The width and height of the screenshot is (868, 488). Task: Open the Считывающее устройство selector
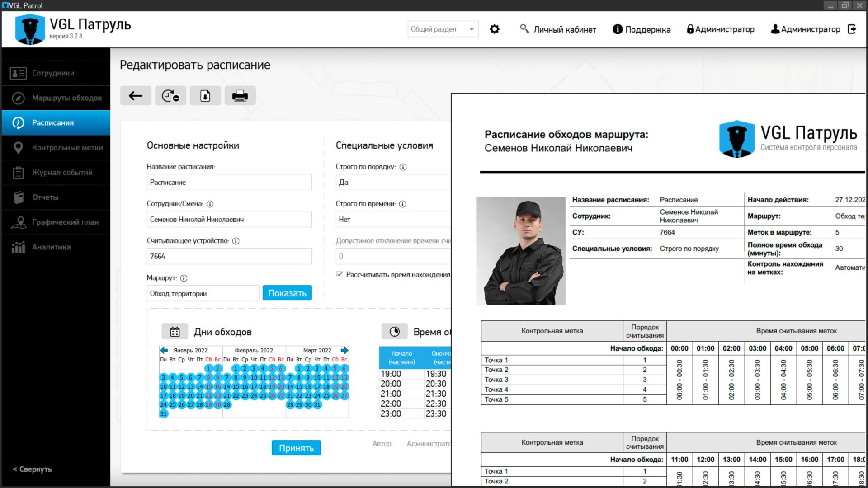click(x=229, y=256)
